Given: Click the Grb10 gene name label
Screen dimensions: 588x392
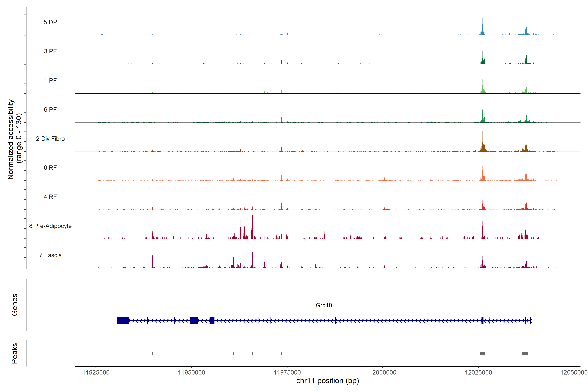Looking at the screenshot, I should click(x=324, y=305).
